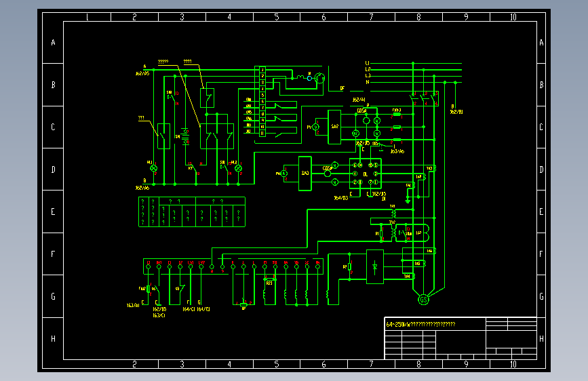Select the J63/A6 reference label
The height and width of the screenshot is (381, 588).
pyautogui.click(x=397, y=151)
